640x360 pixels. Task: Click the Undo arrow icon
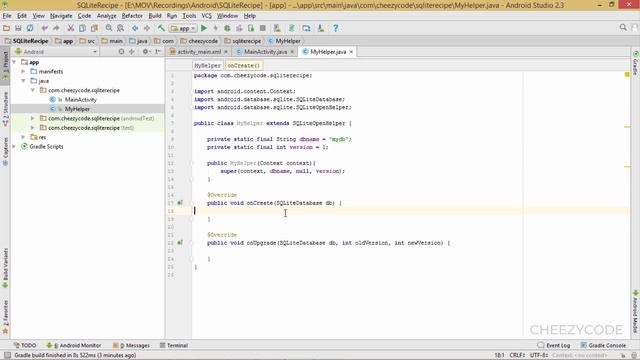(44, 28)
